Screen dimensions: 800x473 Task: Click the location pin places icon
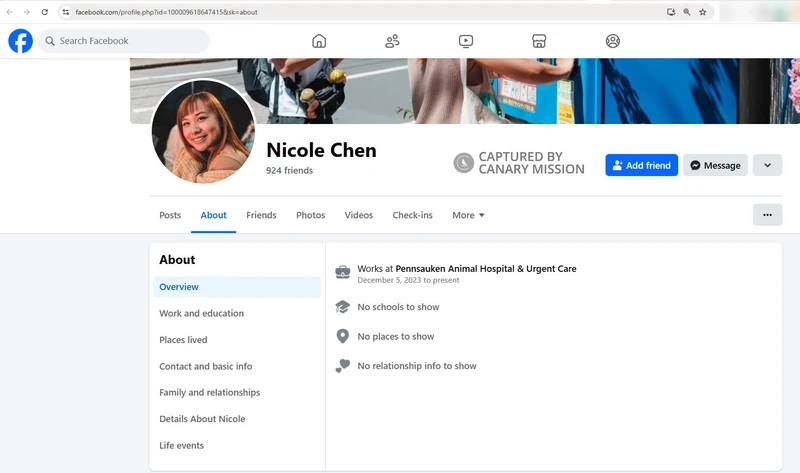click(x=343, y=336)
